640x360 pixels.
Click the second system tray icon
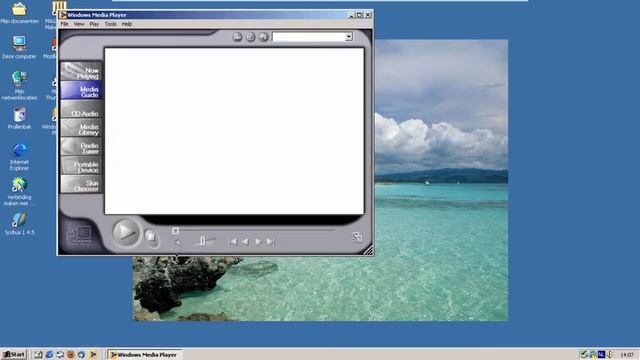592,355
